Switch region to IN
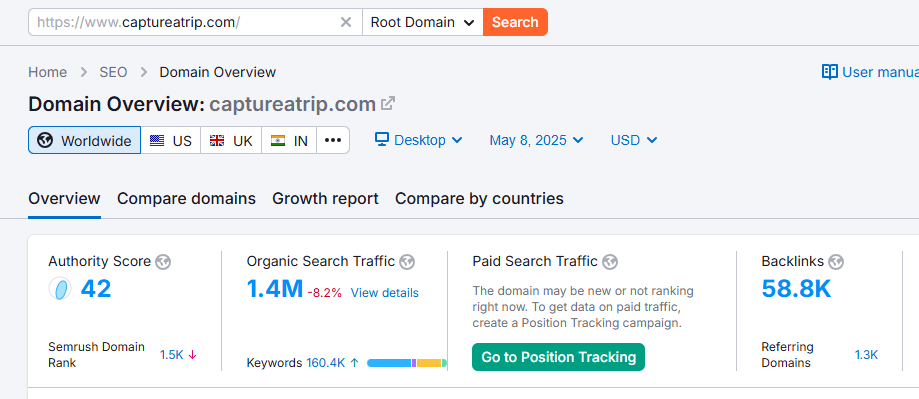 click(289, 141)
